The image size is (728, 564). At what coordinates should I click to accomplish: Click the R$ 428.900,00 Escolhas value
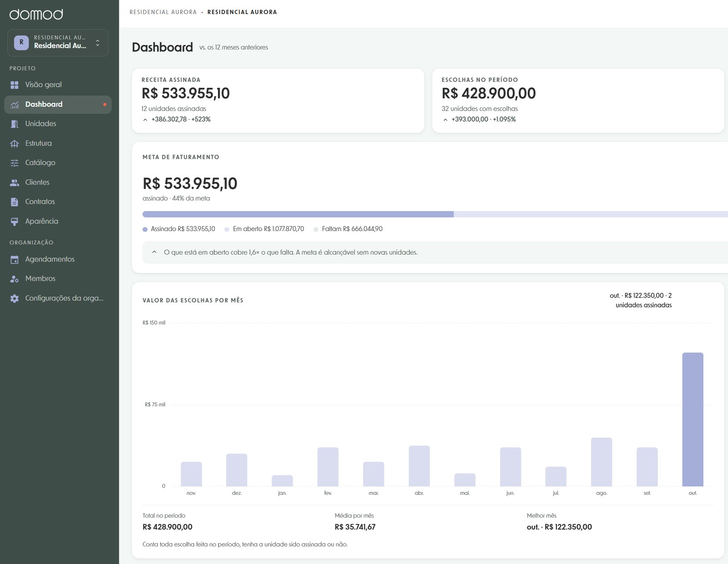[x=489, y=93]
